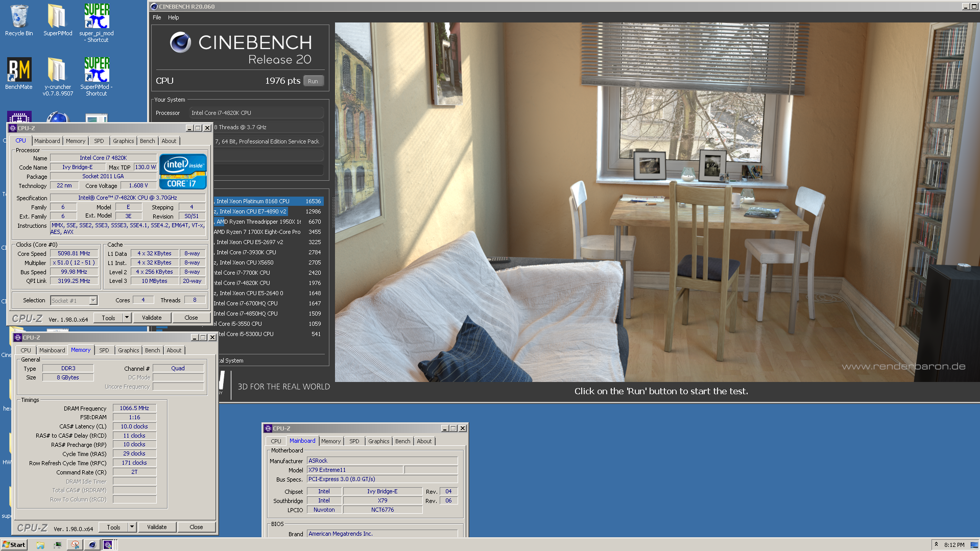
Task: Switch to the Mainboard tab in the CPU-Z CPU window
Action: click(x=47, y=141)
